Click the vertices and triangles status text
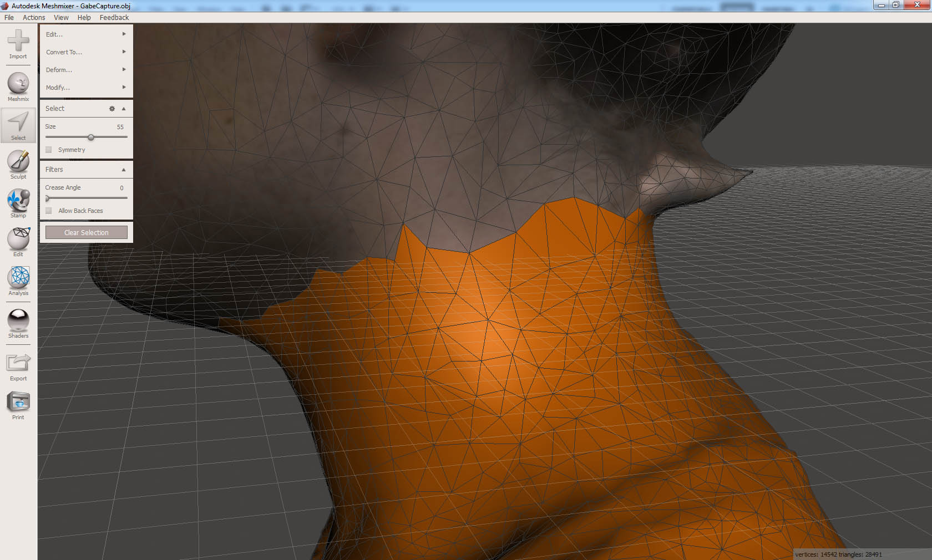The width and height of the screenshot is (932, 560). pos(838,554)
